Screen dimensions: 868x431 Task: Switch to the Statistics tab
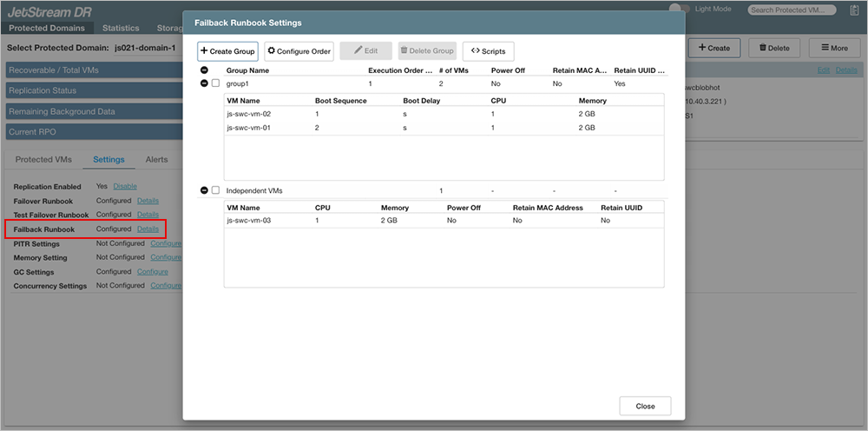point(122,28)
